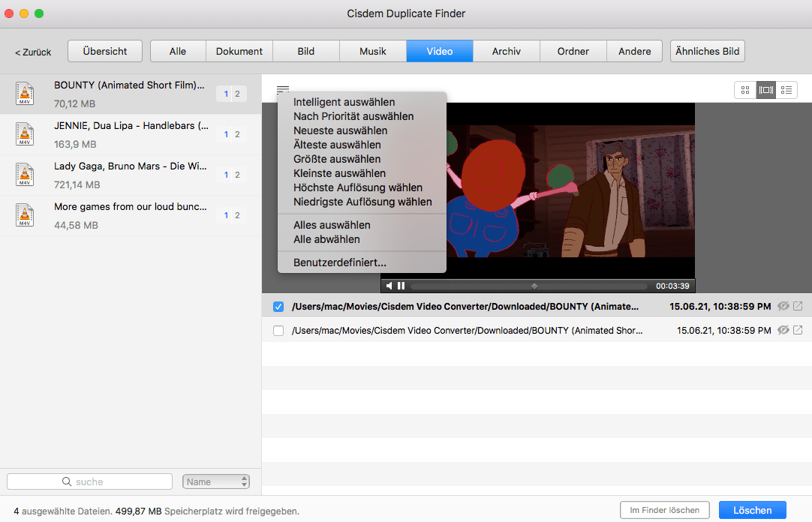Toggle eye preview icon on first file
This screenshot has height=522, width=812.
[783, 306]
